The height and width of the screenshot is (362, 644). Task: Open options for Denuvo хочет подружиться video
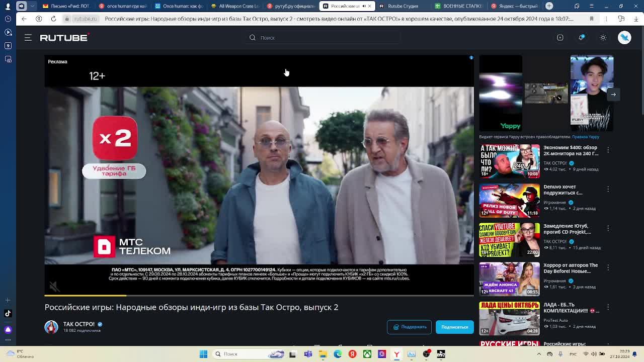[608, 189]
